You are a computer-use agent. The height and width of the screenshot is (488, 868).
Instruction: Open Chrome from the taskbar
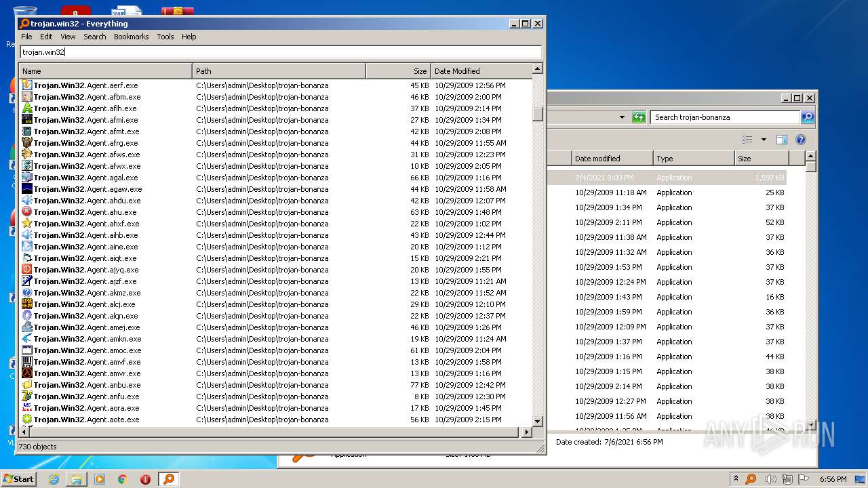coord(122,479)
